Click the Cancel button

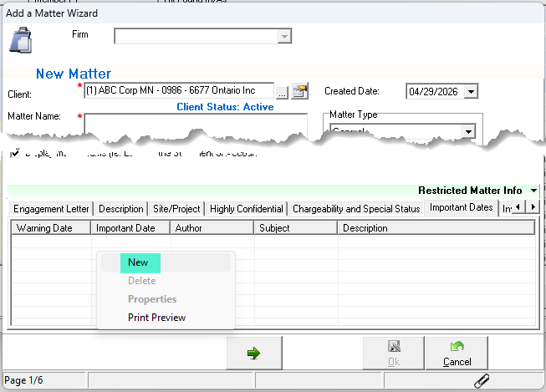[x=457, y=353]
